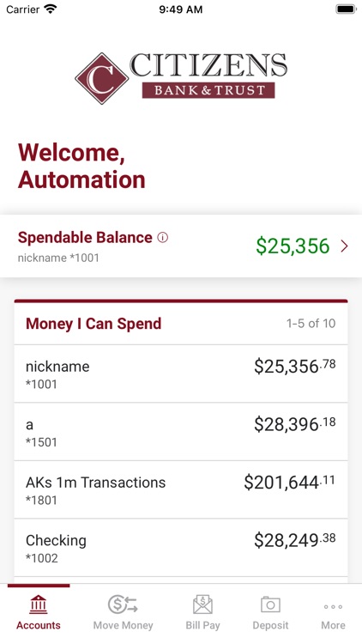Switch to the Bill Pay tab label

tap(202, 626)
